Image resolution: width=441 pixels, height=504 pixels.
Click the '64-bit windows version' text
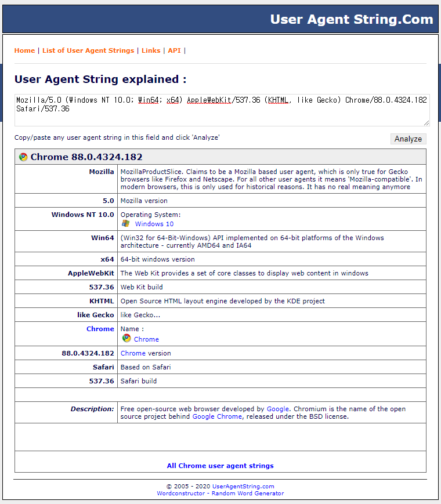pyautogui.click(x=158, y=259)
